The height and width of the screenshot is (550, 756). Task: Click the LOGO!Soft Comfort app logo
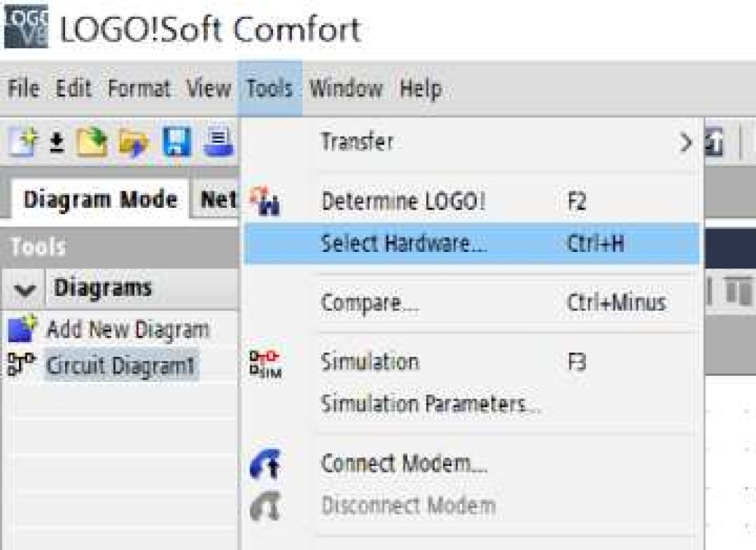(26, 26)
